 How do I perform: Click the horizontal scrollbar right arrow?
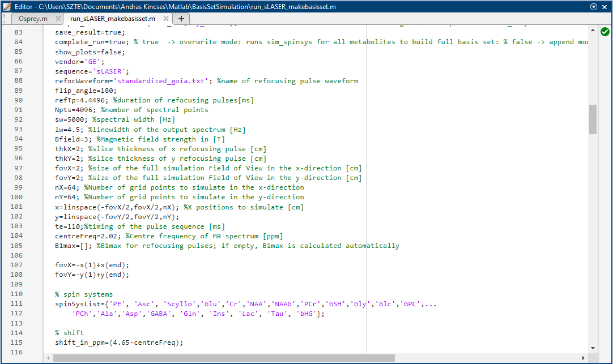(x=583, y=358)
